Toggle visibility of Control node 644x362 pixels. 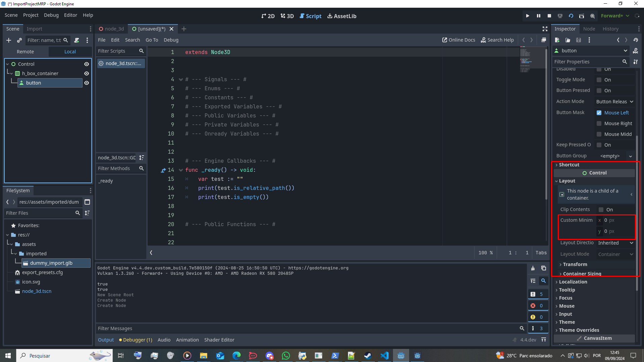(x=87, y=64)
